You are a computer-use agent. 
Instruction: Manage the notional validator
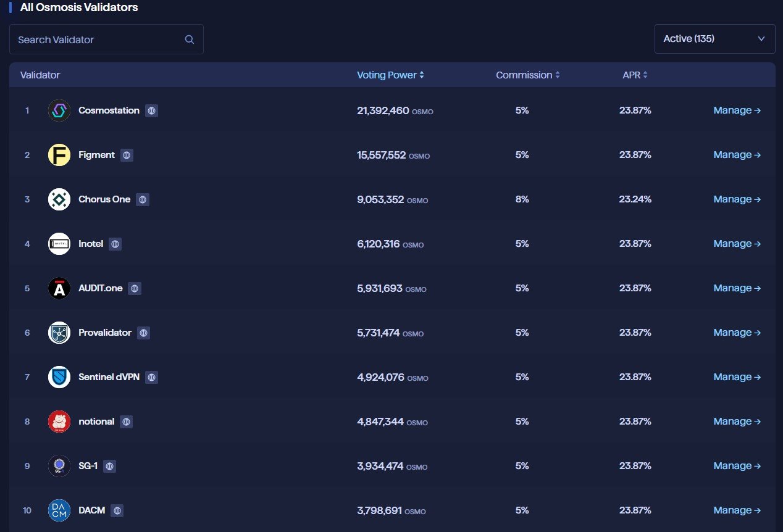(737, 422)
